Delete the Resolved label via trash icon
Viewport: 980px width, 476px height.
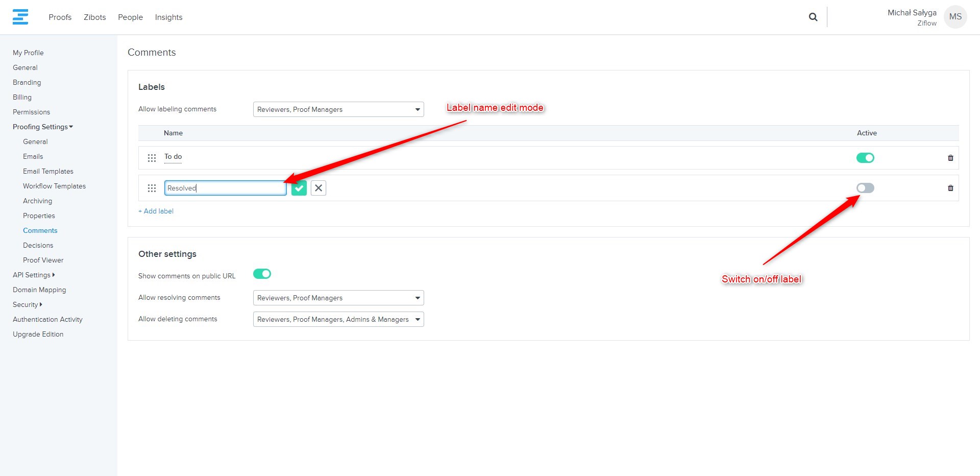click(950, 188)
